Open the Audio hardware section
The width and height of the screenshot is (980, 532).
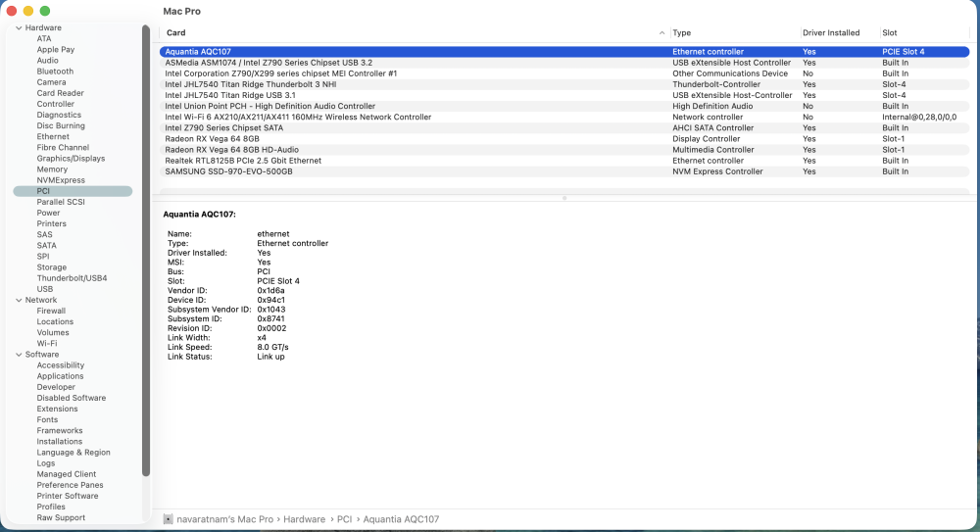click(x=47, y=61)
